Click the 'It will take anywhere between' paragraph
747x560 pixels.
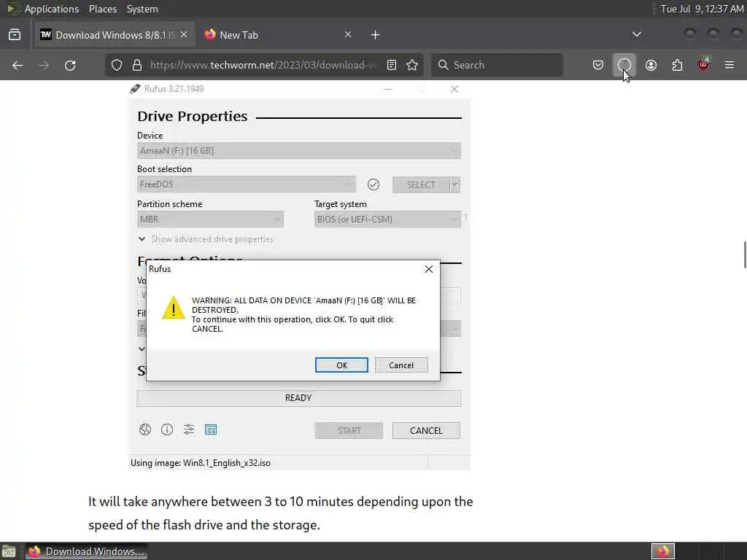tap(281, 513)
